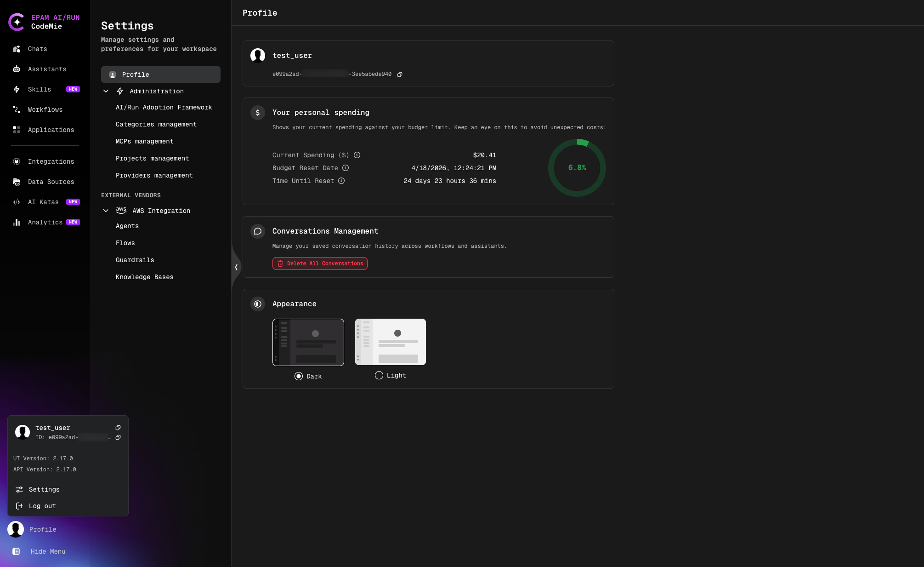Click the NEW badge beside AI Katas
Screen dimensions: 924x567
tap(73, 202)
